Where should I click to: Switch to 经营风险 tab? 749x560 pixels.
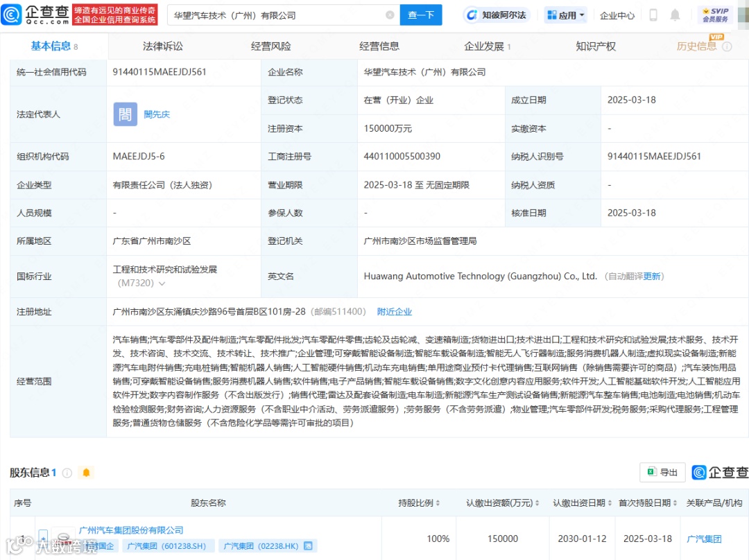click(271, 46)
